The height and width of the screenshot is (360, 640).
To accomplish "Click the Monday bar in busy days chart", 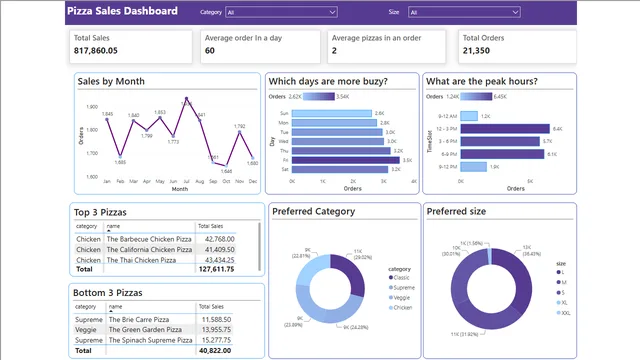I will tap(334, 122).
